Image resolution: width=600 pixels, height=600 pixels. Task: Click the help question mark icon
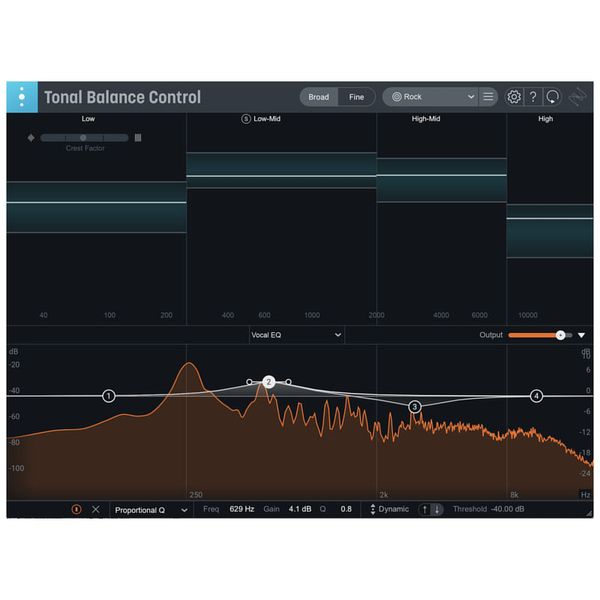(x=533, y=97)
